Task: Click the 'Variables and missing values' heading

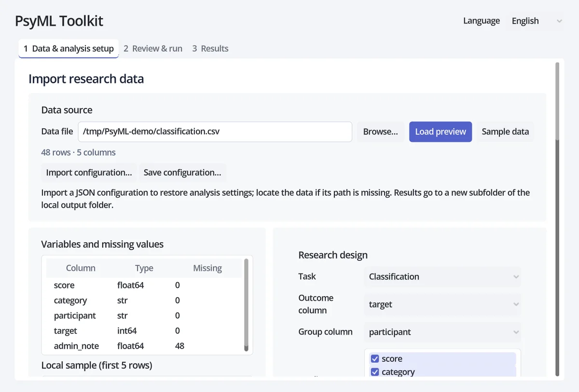Action: coord(102,244)
